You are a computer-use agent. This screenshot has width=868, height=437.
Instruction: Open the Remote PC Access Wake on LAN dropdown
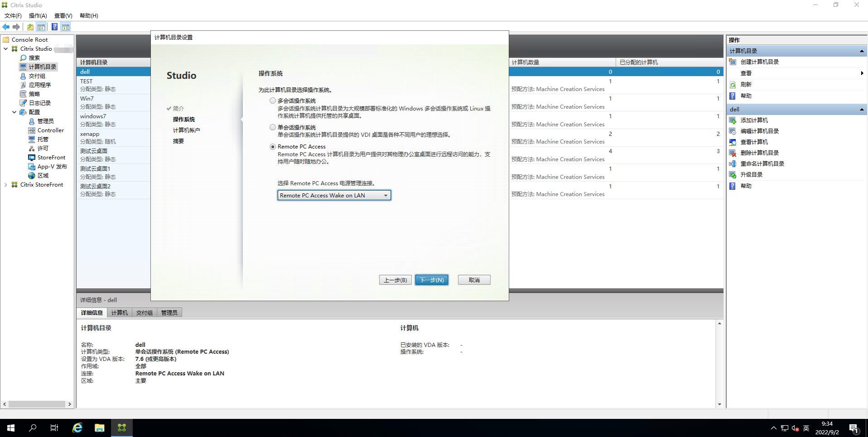point(334,195)
